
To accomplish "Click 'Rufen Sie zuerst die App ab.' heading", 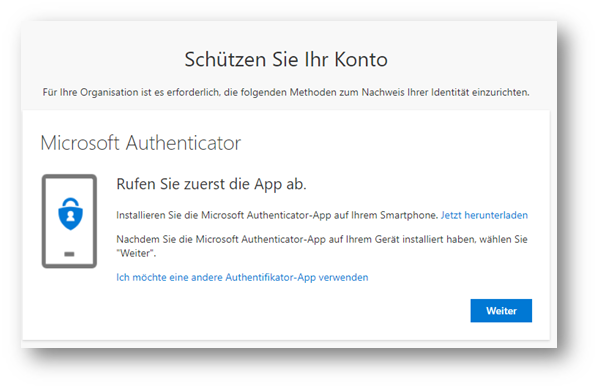I will tap(211, 184).
